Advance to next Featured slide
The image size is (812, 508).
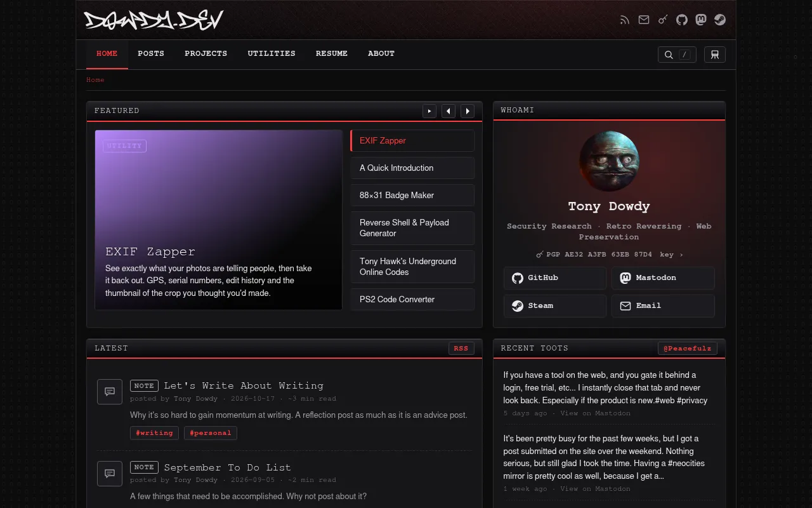(468, 111)
